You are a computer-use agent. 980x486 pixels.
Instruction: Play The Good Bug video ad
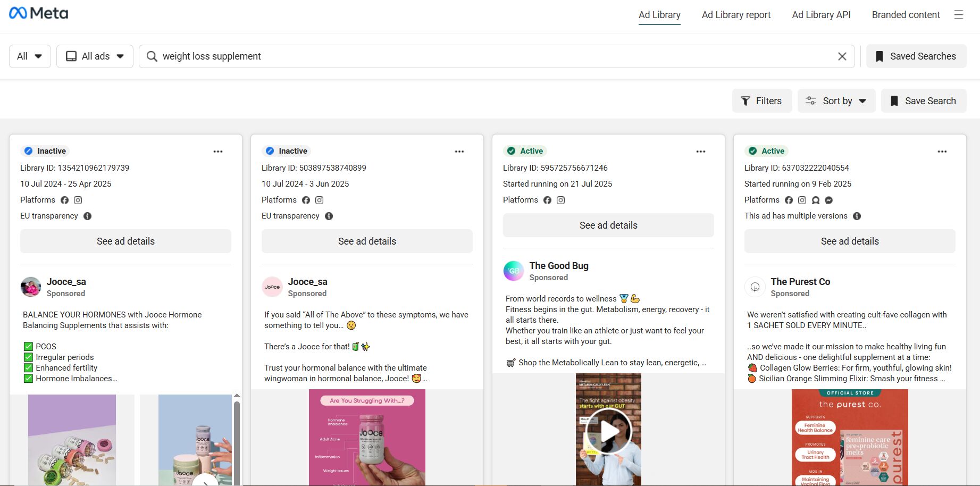pos(608,431)
